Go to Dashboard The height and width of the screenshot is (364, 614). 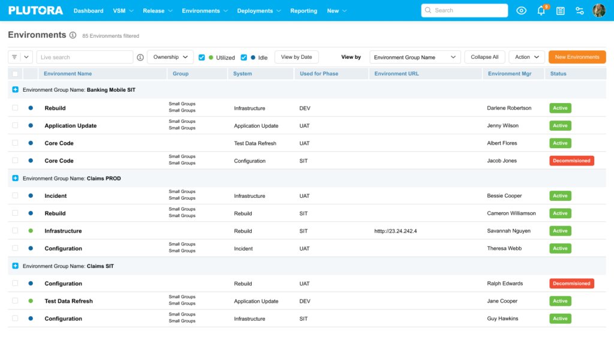[89, 11]
